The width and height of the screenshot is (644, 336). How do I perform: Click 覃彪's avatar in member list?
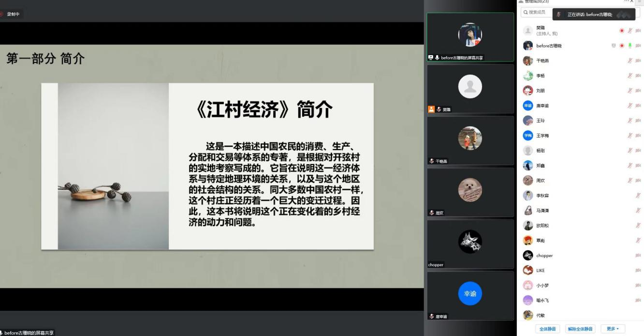pos(528,241)
